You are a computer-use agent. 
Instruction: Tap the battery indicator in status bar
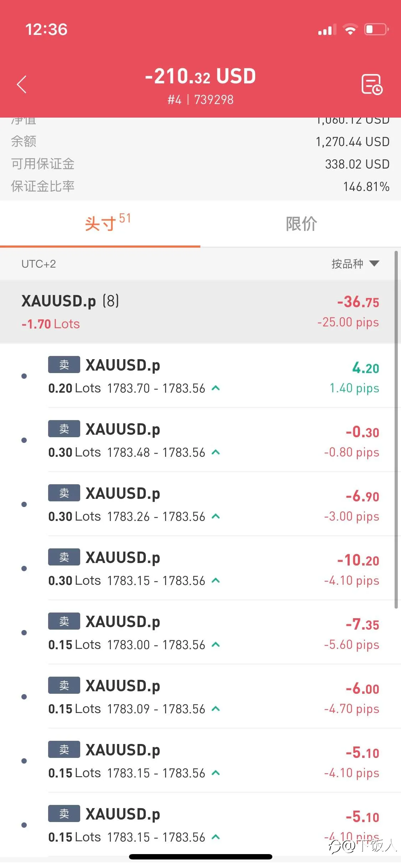(376, 29)
